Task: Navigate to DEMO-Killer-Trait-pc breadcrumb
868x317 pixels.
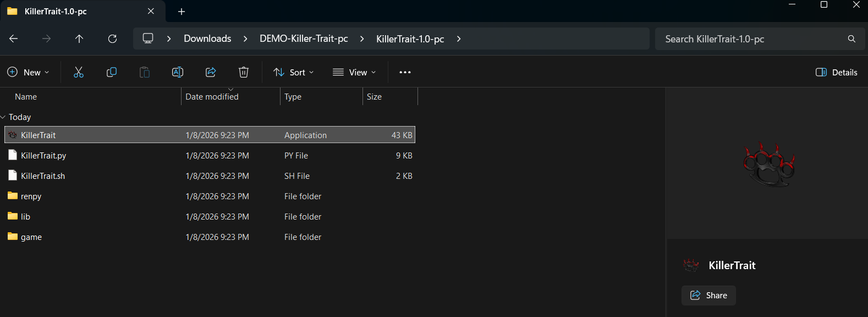Action: point(304,39)
